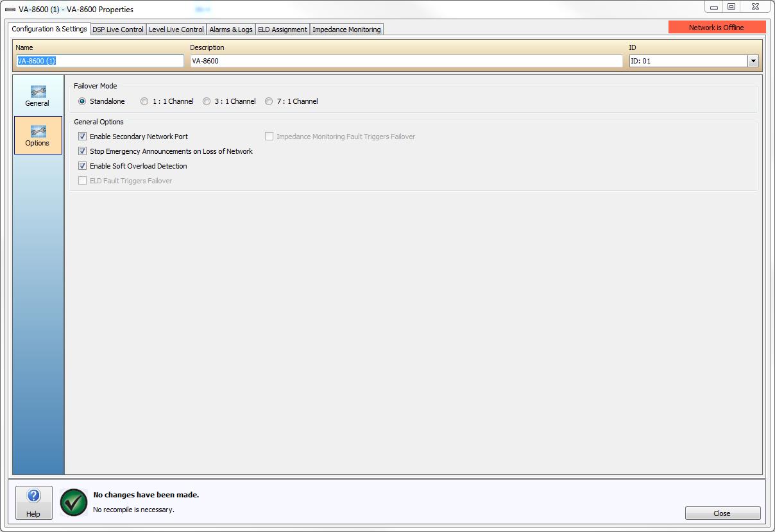Toggle ELD Fault Triggers Failover checkbox
This screenshot has height=532, width=775.
click(82, 181)
